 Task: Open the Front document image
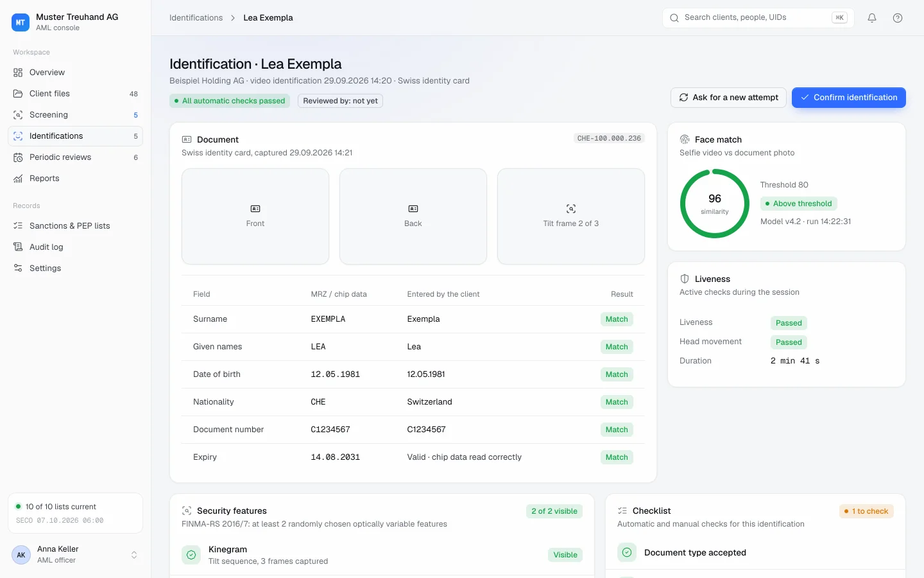[x=255, y=216]
